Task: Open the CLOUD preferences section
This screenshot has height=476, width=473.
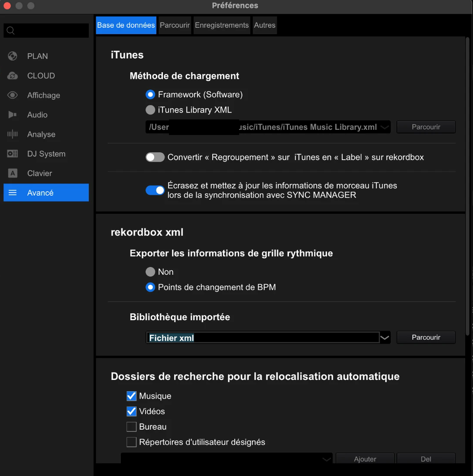Action: point(46,76)
